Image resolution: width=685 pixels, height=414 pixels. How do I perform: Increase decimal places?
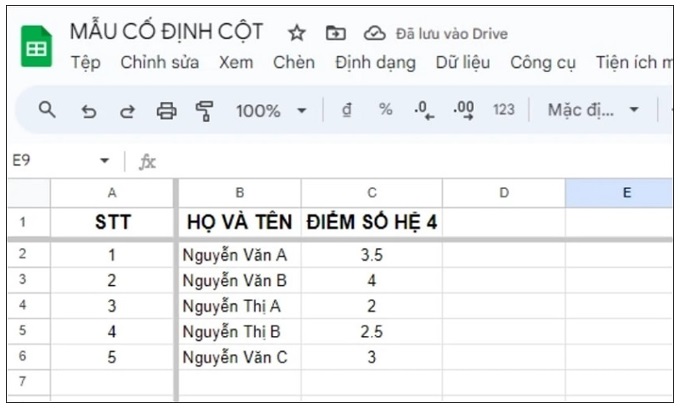coord(463,110)
